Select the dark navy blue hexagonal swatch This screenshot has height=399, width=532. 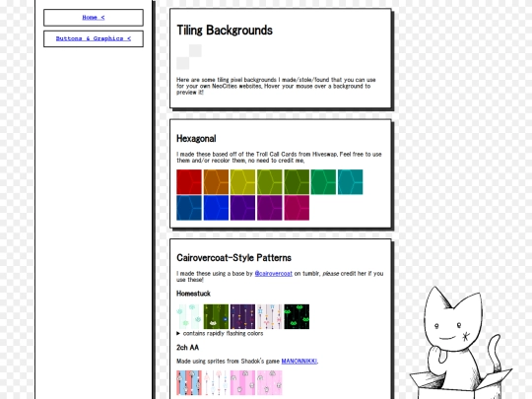click(x=189, y=208)
